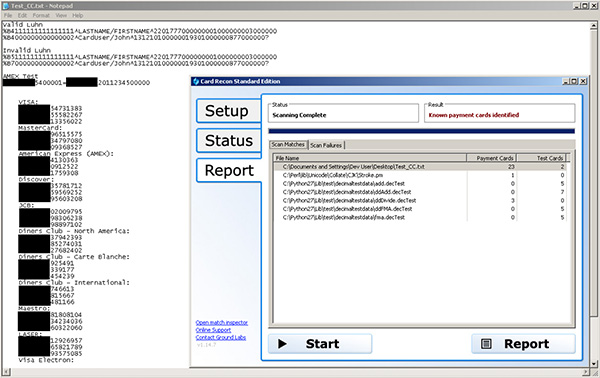Click Notepad vertical scrollbar down arrow
Screen dimensions: 600x378
594,364
